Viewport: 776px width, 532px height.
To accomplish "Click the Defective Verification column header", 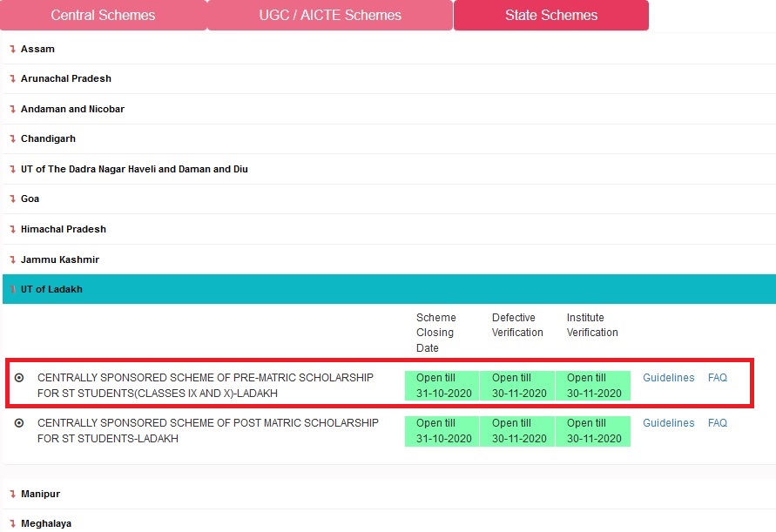I will click(x=517, y=325).
